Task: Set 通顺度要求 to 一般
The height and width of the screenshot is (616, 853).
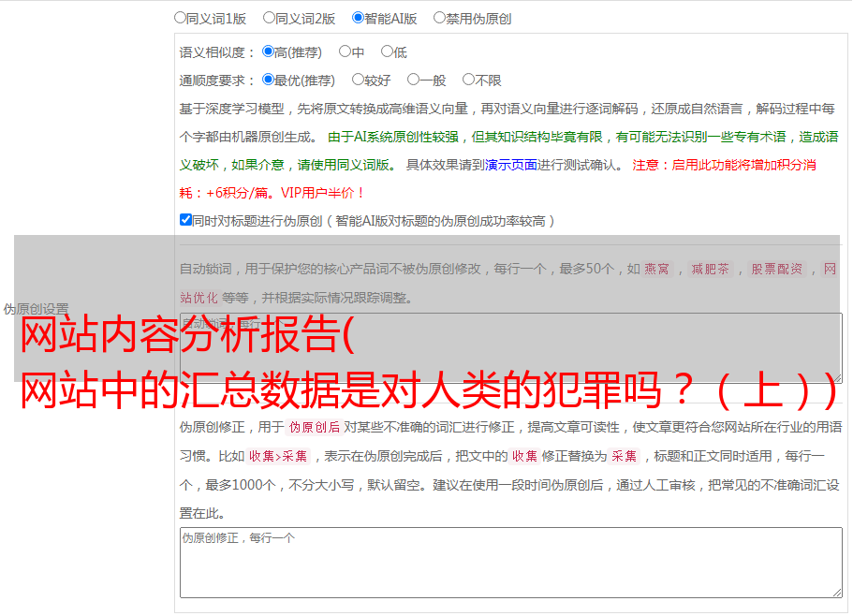Action: click(x=414, y=80)
